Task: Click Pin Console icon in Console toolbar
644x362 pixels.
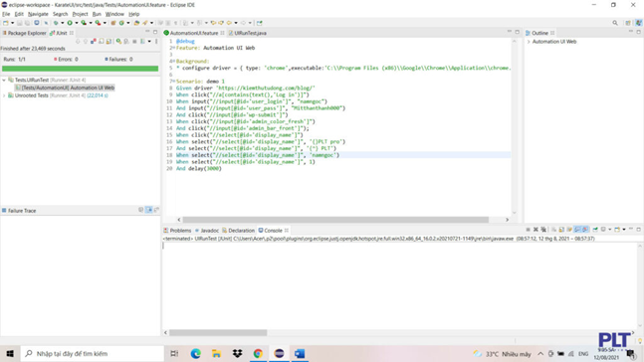Action: point(595,229)
